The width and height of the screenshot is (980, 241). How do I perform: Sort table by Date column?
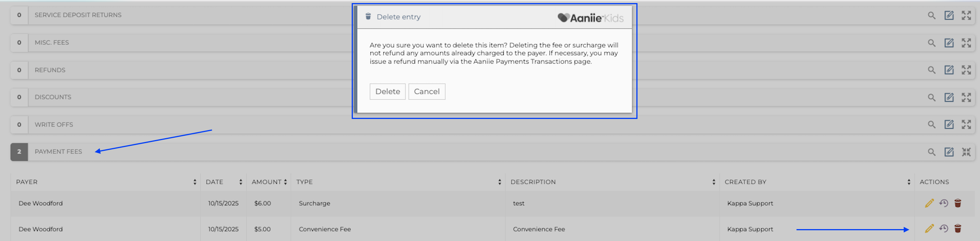(241, 182)
